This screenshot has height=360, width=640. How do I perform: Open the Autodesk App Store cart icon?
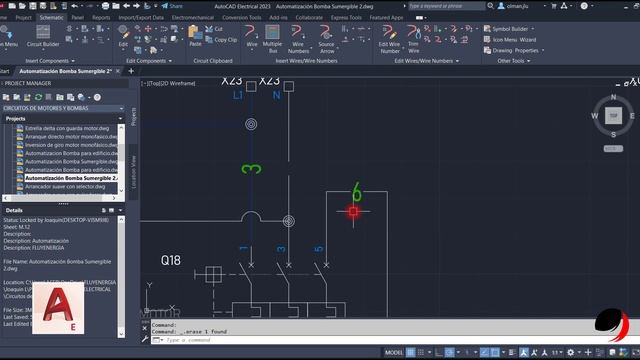click(554, 6)
